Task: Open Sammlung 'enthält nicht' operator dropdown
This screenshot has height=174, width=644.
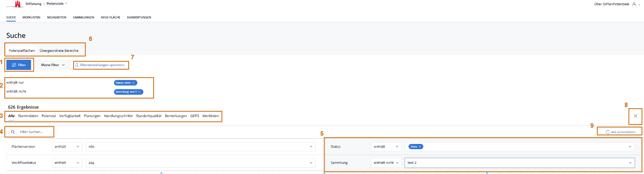Action: click(386, 163)
